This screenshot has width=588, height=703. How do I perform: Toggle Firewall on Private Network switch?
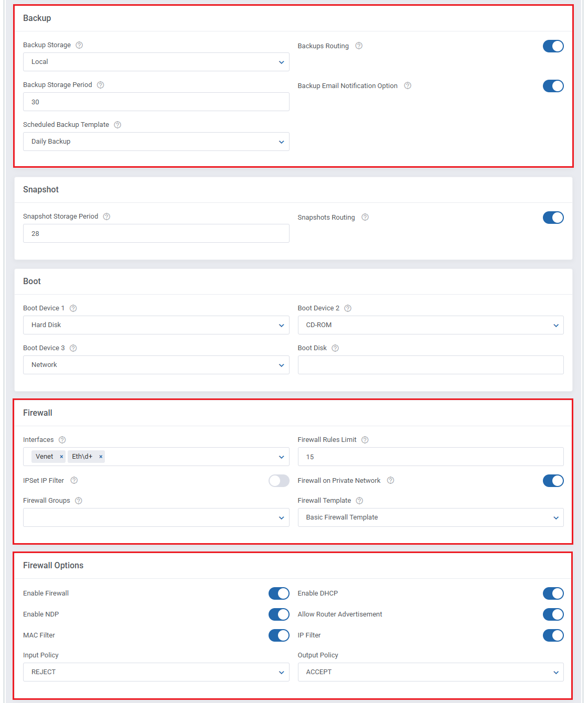553,481
